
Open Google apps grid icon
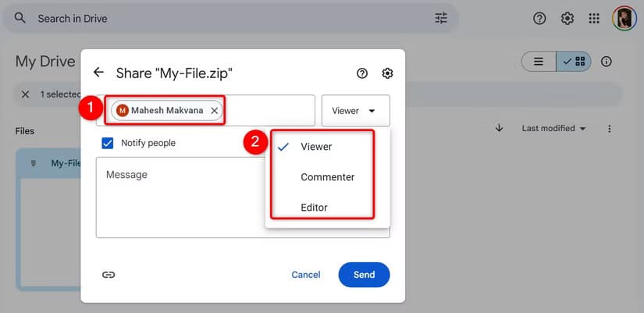[x=594, y=18]
